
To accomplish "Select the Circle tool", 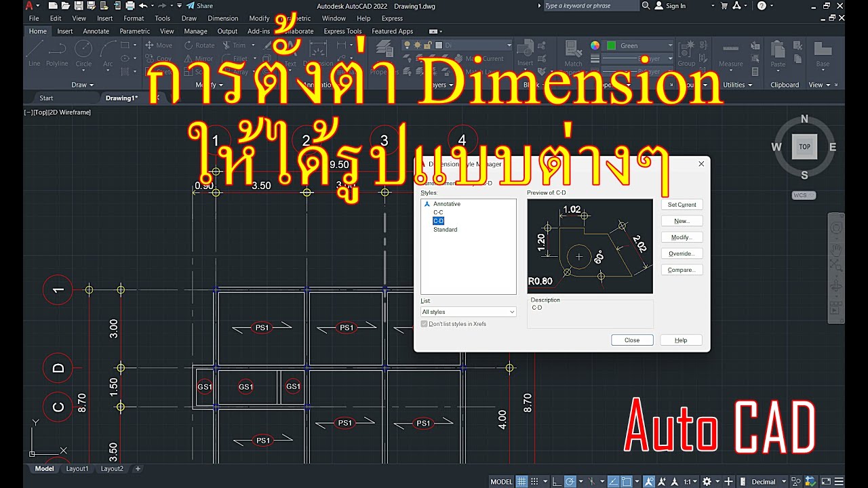I will (83, 54).
